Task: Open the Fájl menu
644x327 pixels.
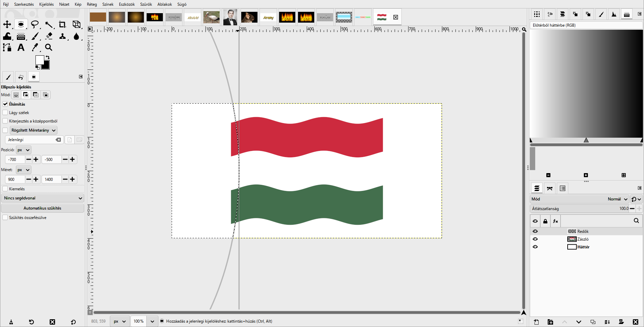Action: pos(6,4)
